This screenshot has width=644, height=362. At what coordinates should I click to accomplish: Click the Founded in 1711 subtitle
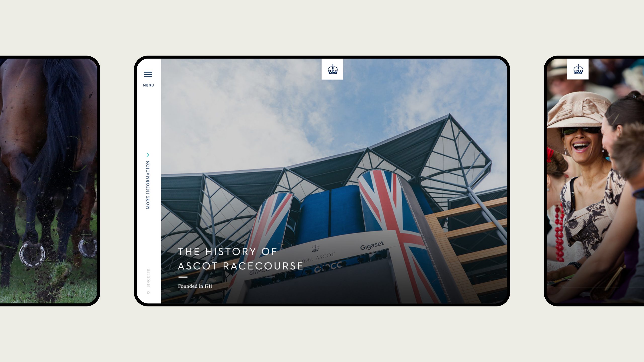195,286
